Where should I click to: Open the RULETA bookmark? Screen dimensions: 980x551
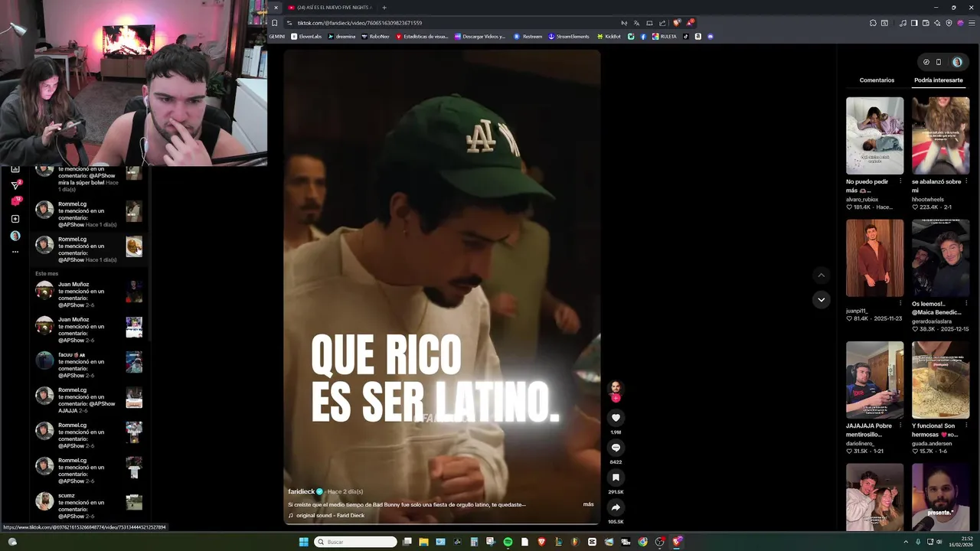[x=665, y=37]
